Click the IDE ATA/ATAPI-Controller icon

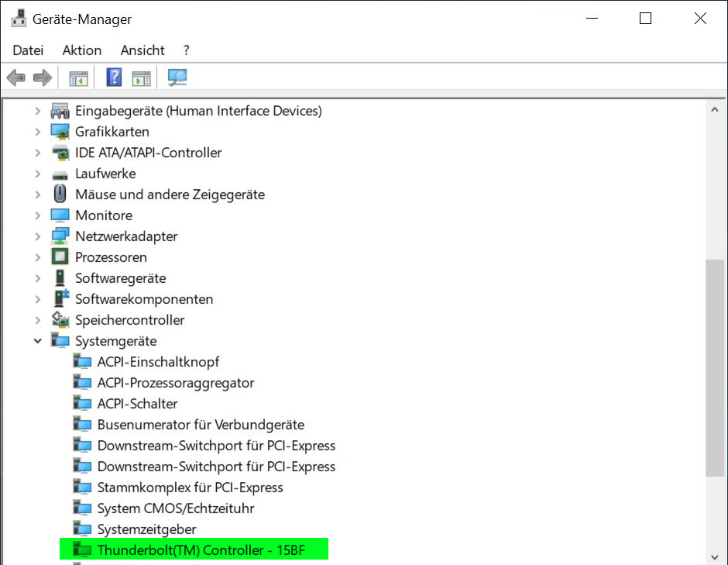(60, 153)
